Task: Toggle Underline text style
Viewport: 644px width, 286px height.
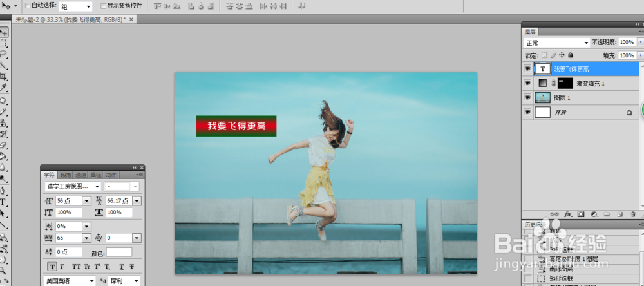Action: pyautogui.click(x=122, y=266)
